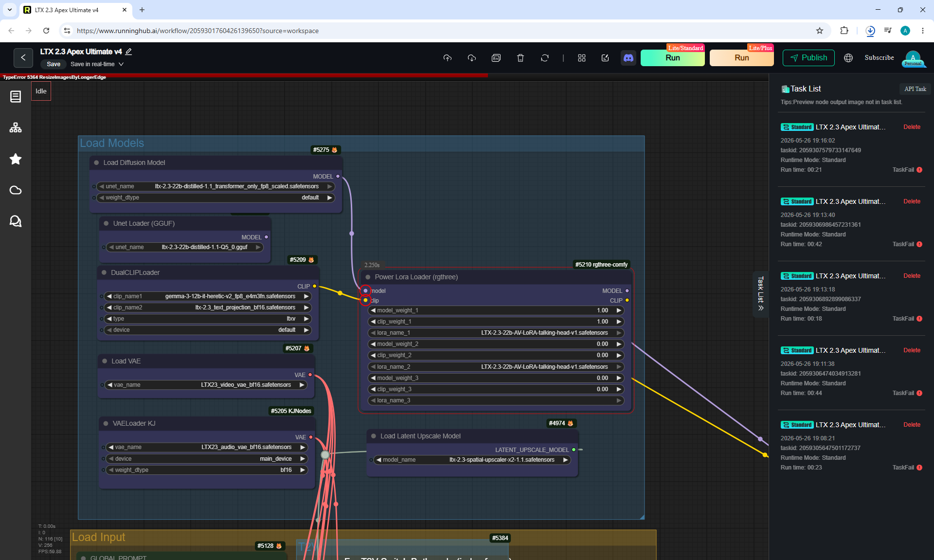Open the weight_dtype combo in Load Diffusion Model
934x560 pixels.
tap(216, 198)
